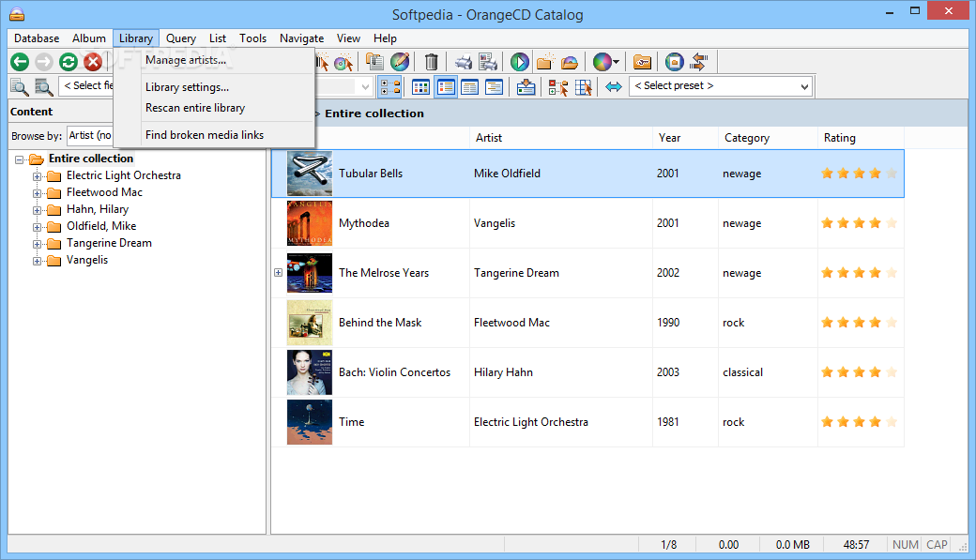Click the expand/collapse with cursor icon

tap(557, 87)
